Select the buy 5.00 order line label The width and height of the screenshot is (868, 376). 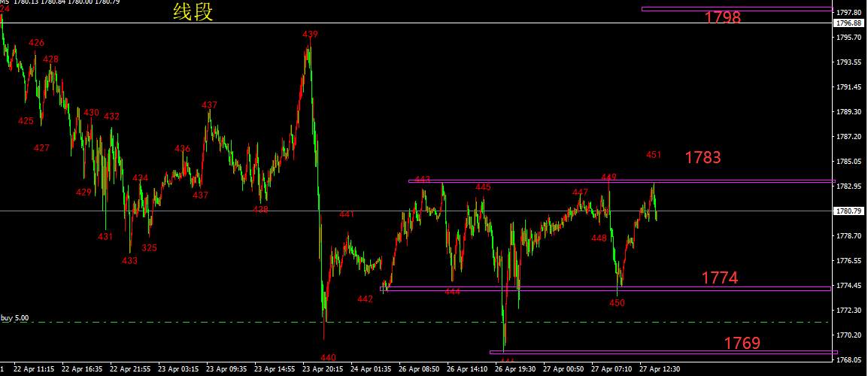tap(15, 318)
